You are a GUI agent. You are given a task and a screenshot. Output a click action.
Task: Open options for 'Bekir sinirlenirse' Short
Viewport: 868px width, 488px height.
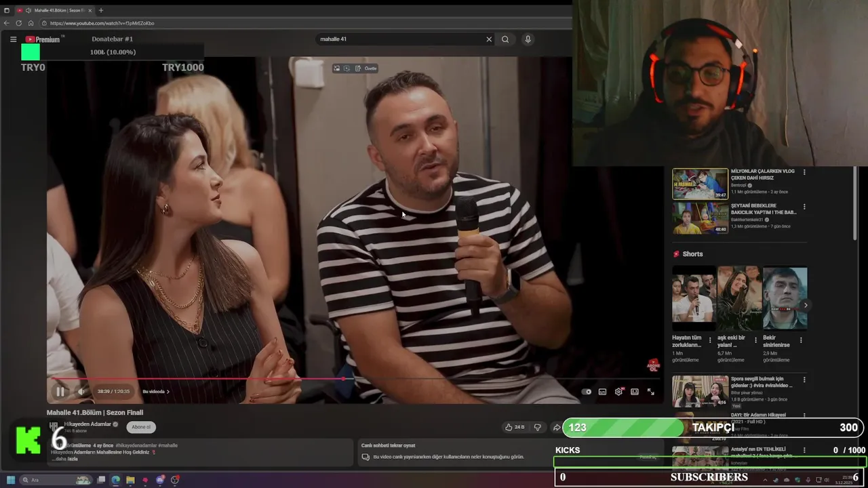coord(801,340)
